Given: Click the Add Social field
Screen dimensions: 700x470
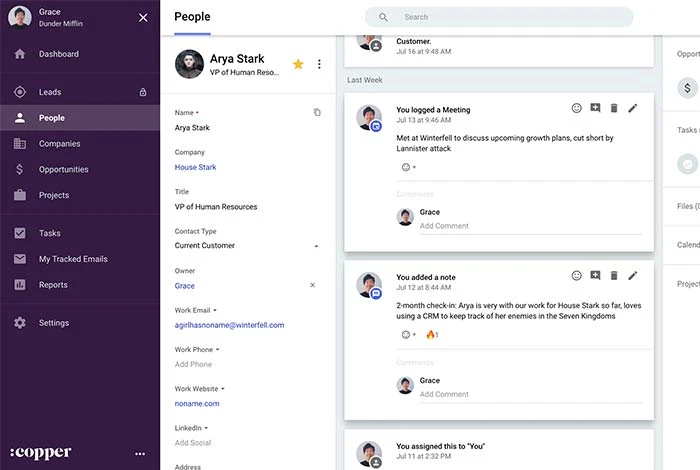Looking at the screenshot, I should 192,443.
